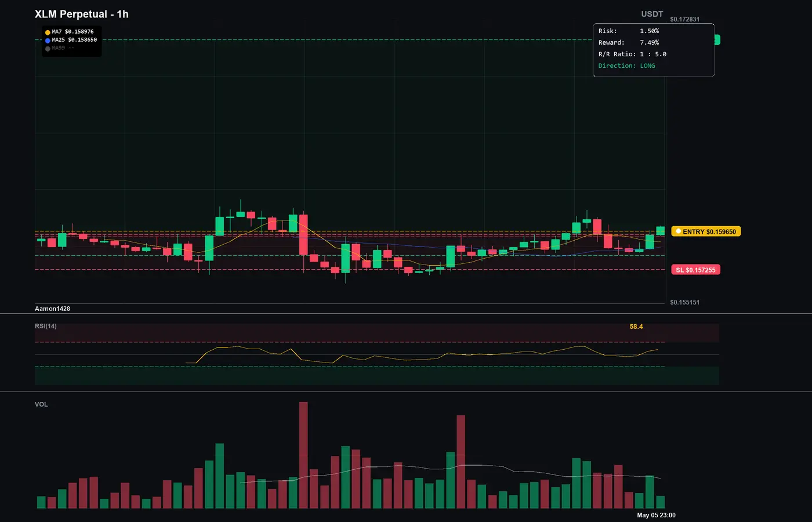Image resolution: width=812 pixels, height=522 pixels.
Task: Click the $0.155151 bottom price axis label
Action: [x=684, y=302]
